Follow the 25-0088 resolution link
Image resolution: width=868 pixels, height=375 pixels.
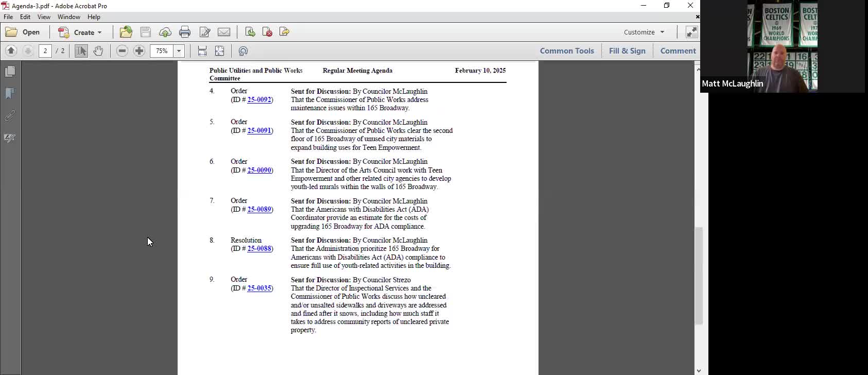pyautogui.click(x=259, y=248)
